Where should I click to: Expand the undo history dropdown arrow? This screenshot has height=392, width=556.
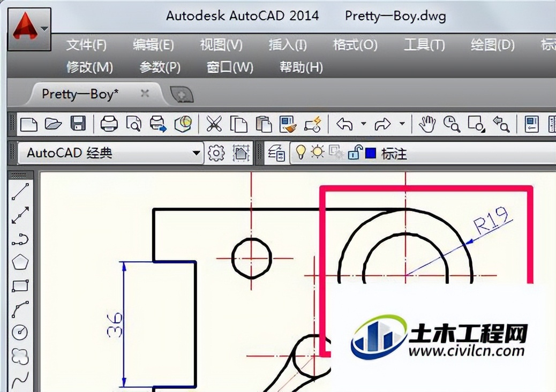coord(364,124)
